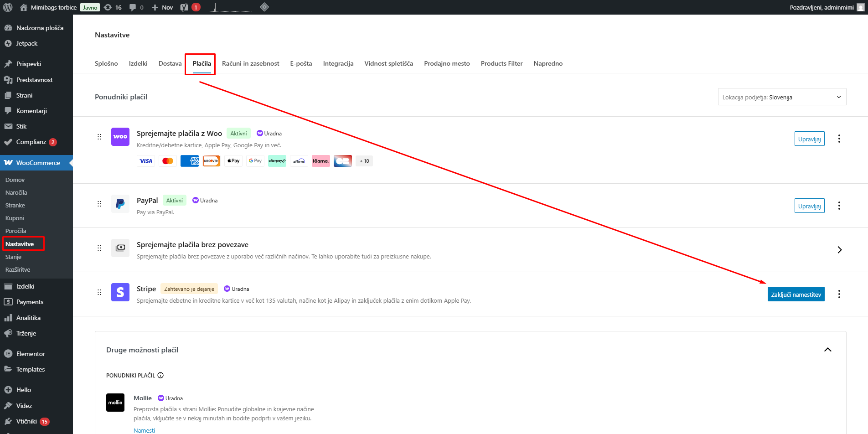
Task: Open the Mimibags torbice site home link
Action: 49,7
